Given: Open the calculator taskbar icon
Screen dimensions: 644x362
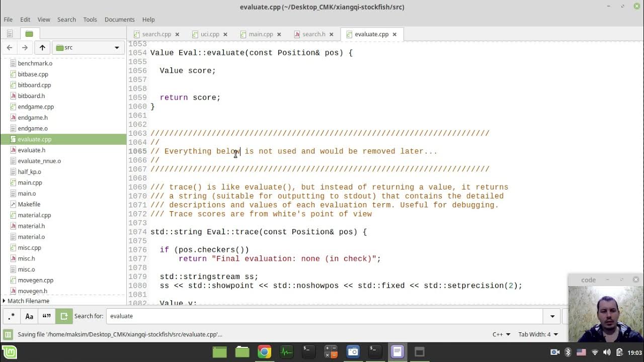Looking at the screenshot, I should 331,352.
